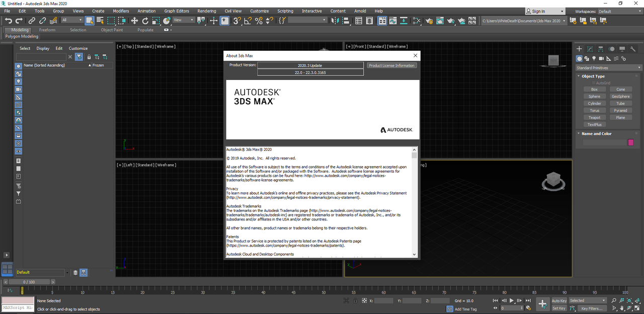Click the Mirror tool icon
644x314 pixels.
(x=334, y=21)
